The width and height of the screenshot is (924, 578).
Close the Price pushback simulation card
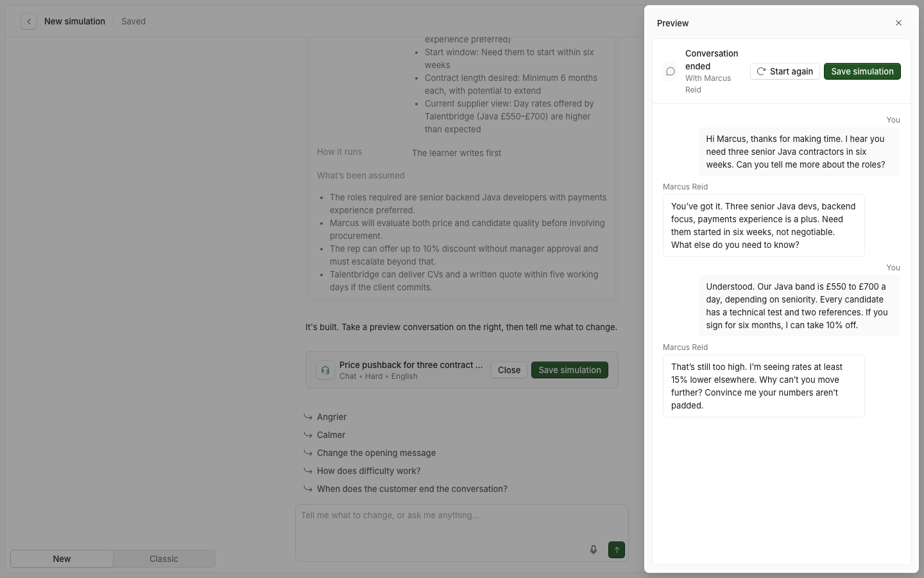509,370
